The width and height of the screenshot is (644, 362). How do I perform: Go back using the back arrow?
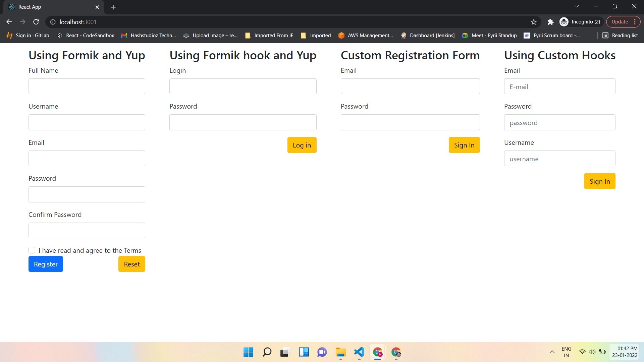[x=9, y=22]
